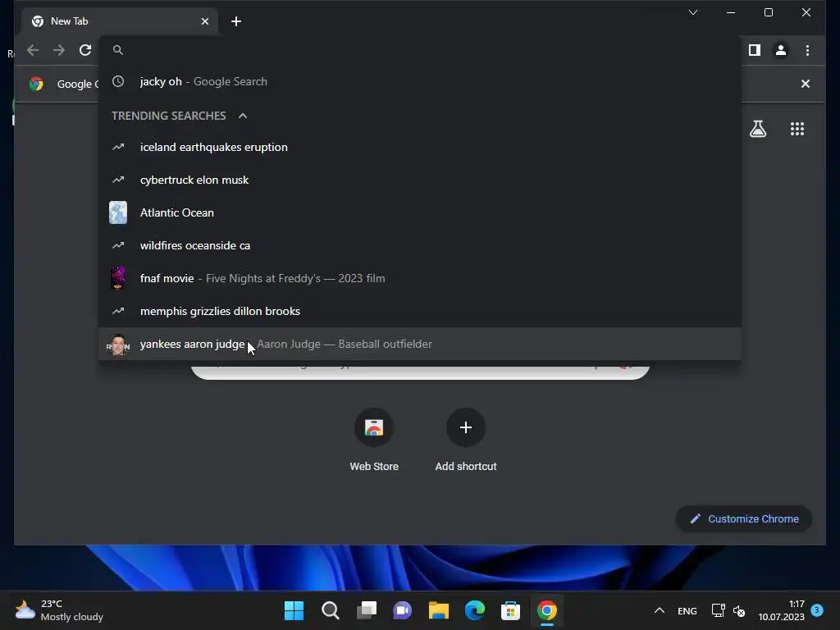Click the Chrome taskbar icon

pos(547,610)
